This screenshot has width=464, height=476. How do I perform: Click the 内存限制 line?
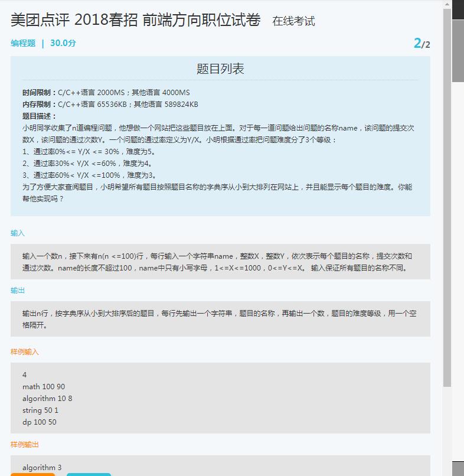[110, 105]
